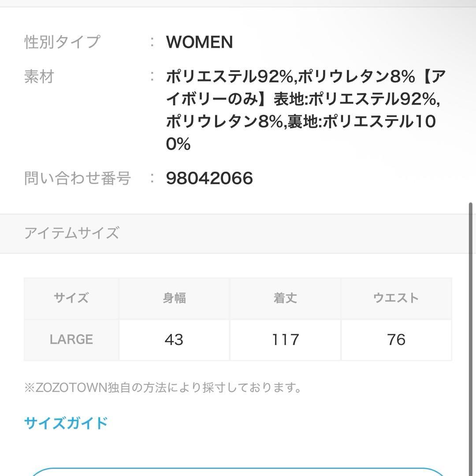Click the waist value 76
The height and width of the screenshot is (476, 476).
pyautogui.click(x=397, y=339)
